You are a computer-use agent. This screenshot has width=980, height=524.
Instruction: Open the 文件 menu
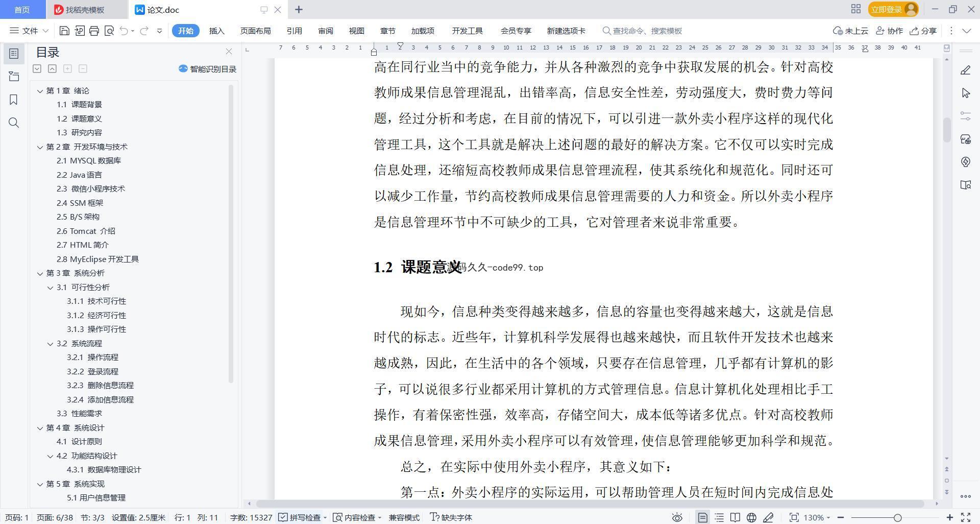(29, 31)
